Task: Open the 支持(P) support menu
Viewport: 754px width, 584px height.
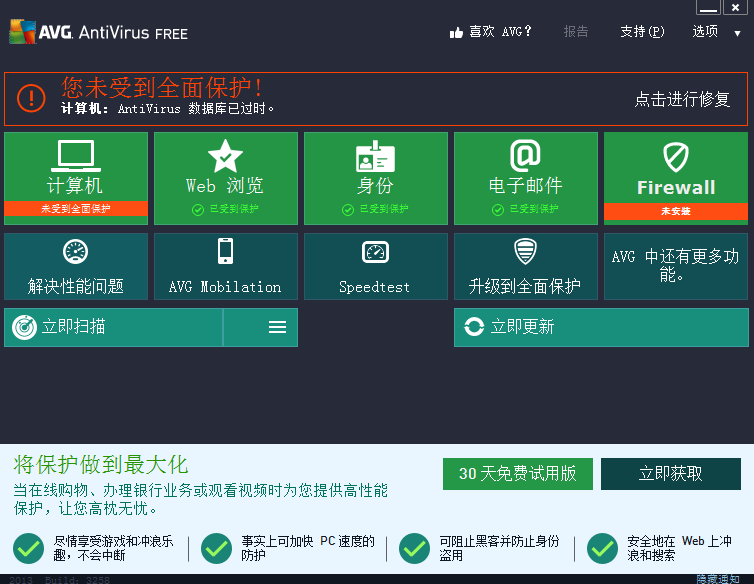Action: (642, 32)
